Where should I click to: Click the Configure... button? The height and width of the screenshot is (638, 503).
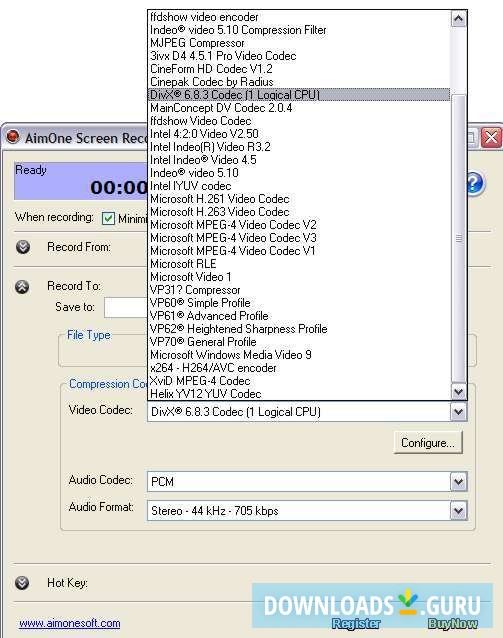point(428,443)
